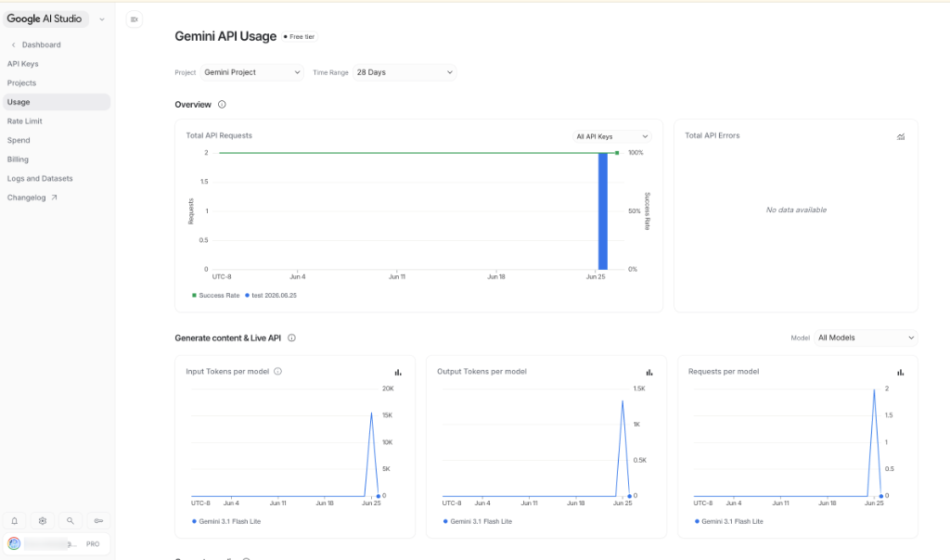Click the API key icon at sidebar bottom
Image resolution: width=950 pixels, height=560 pixels.
point(98,521)
